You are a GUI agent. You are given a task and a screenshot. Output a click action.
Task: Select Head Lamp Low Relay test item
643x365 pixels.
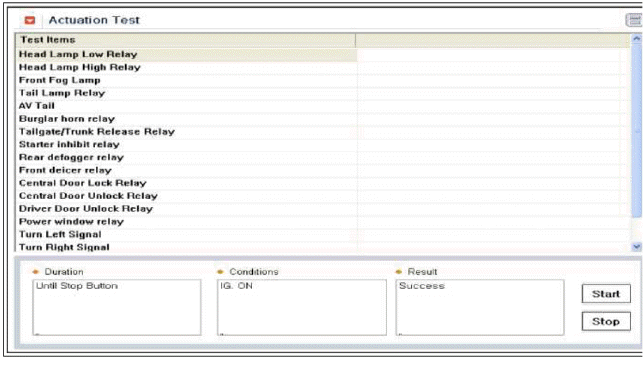pos(186,54)
